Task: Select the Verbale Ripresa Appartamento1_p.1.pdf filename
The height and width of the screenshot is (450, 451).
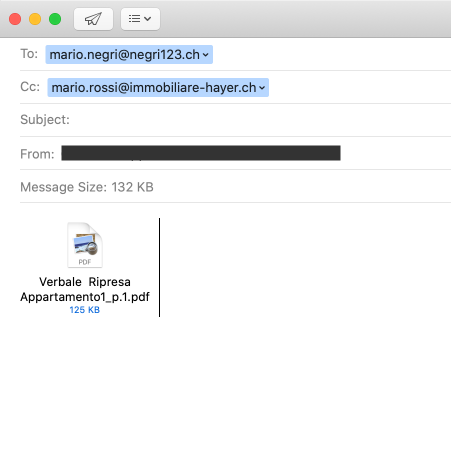Action: [85, 289]
